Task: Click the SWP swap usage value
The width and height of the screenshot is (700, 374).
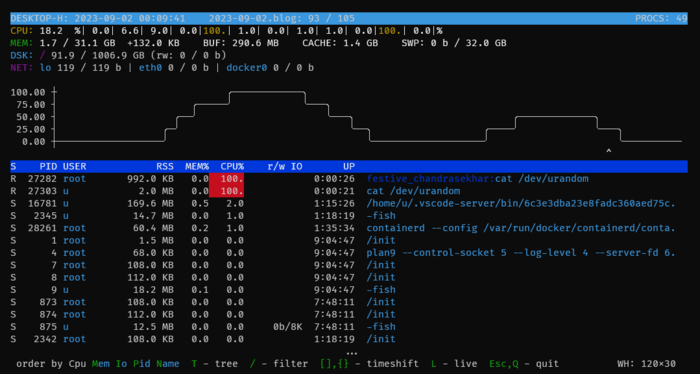Action: point(454,43)
